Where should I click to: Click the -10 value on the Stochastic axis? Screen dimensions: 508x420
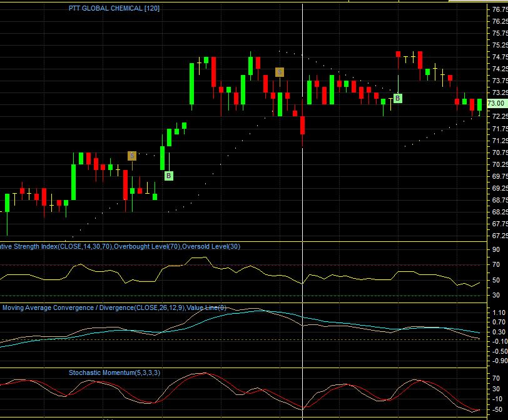tap(497, 399)
